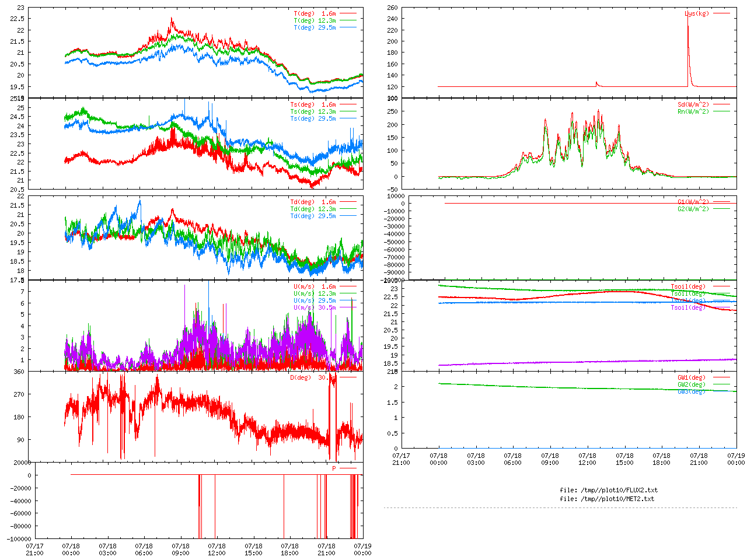Select the '260' tick on the Lys plot

pyautogui.click(x=392, y=8)
